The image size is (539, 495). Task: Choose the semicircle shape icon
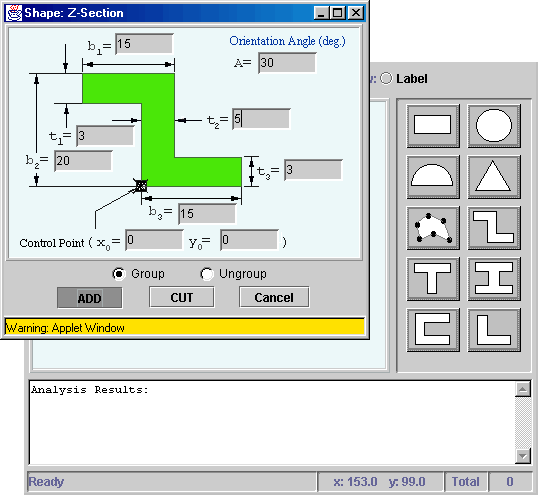click(433, 177)
